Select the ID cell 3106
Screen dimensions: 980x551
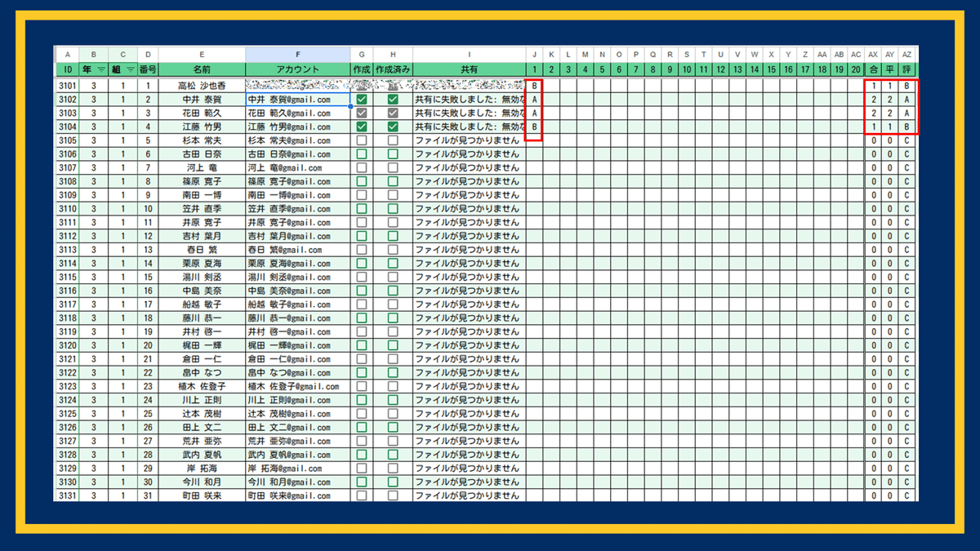(68, 154)
